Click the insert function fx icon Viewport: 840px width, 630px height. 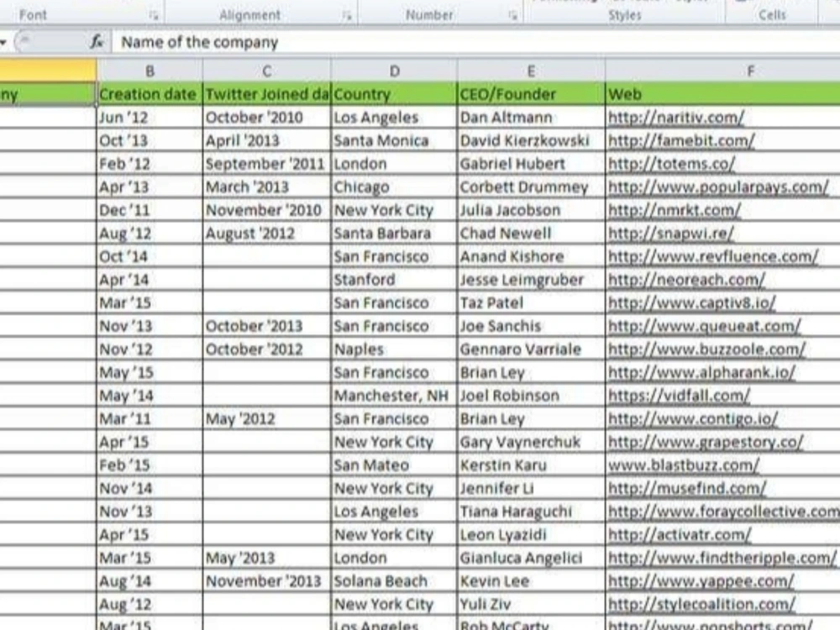97,42
